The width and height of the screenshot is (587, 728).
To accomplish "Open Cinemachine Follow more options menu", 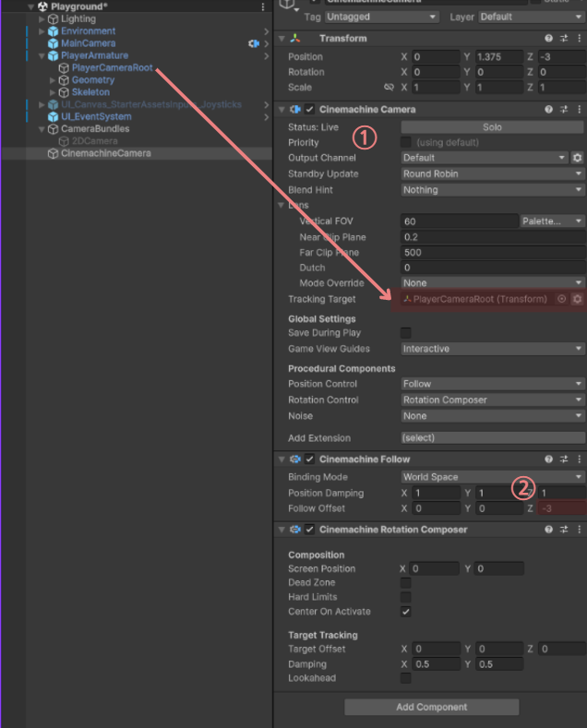I will point(579,459).
